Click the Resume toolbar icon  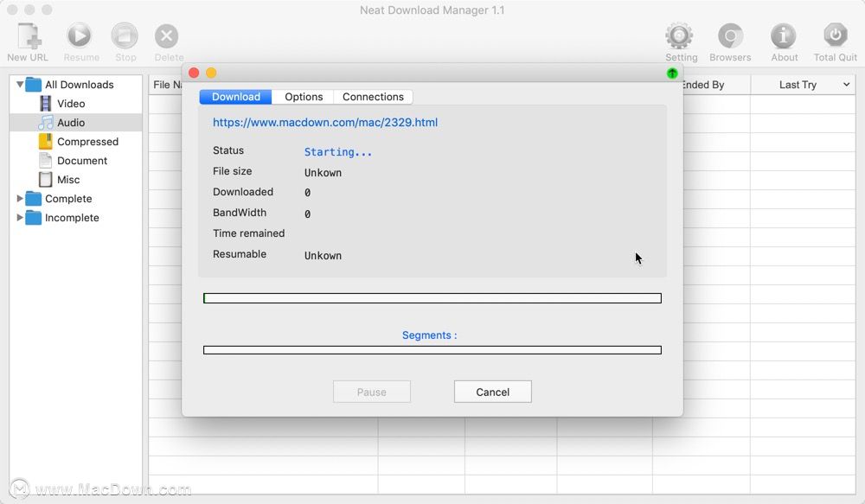(x=80, y=35)
